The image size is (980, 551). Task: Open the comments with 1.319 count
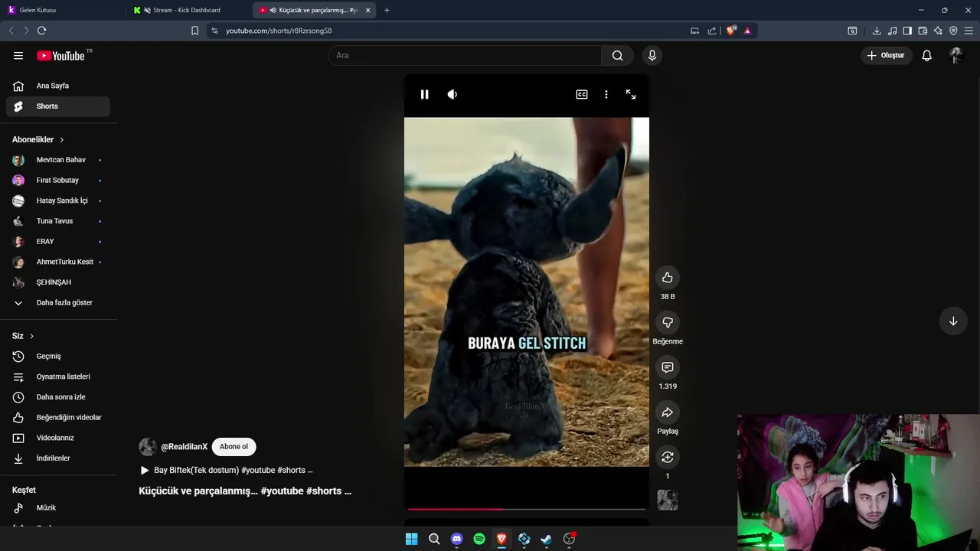[668, 367]
